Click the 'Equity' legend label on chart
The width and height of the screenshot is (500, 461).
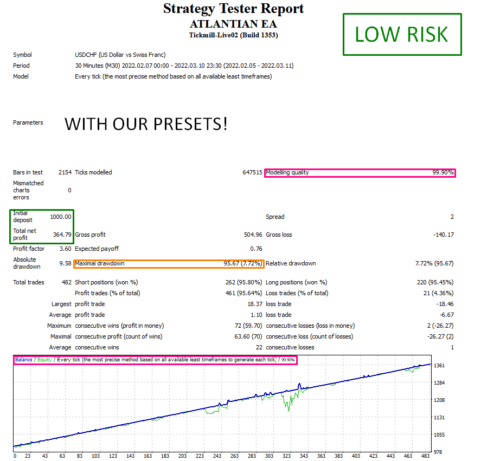tap(44, 360)
